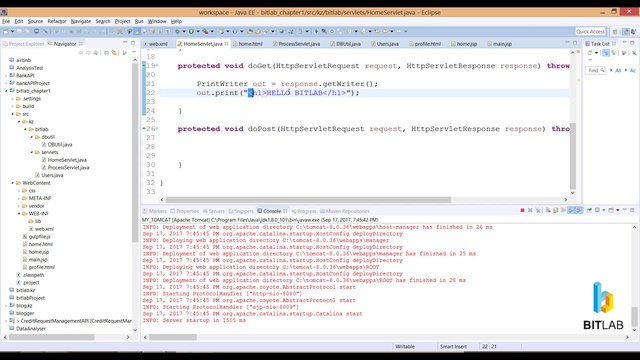Open the Refactor menu
Image resolution: width=640 pixels, height=360 pixels.
(57, 21)
